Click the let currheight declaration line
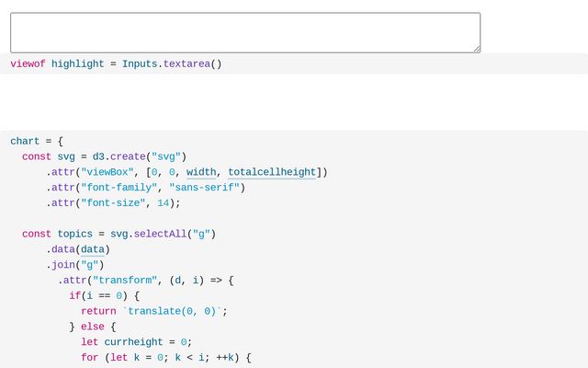This screenshot has width=588, height=368. tap(135, 342)
